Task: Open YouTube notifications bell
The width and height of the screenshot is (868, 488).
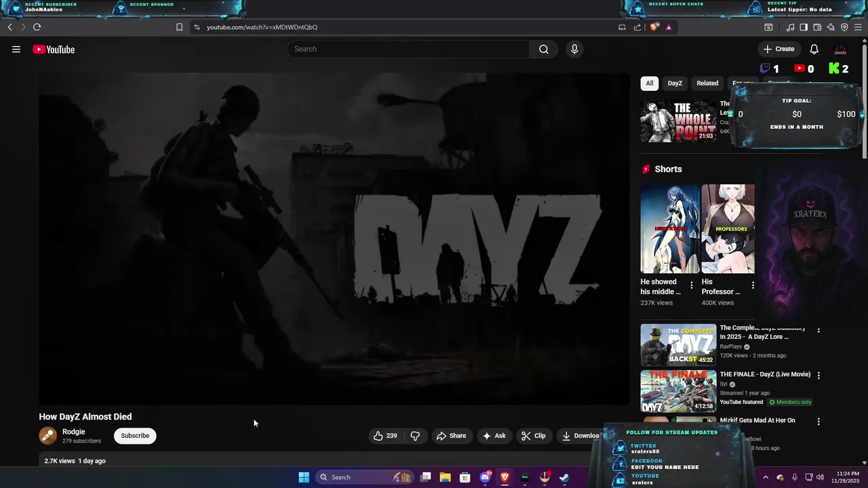Action: 814,49
